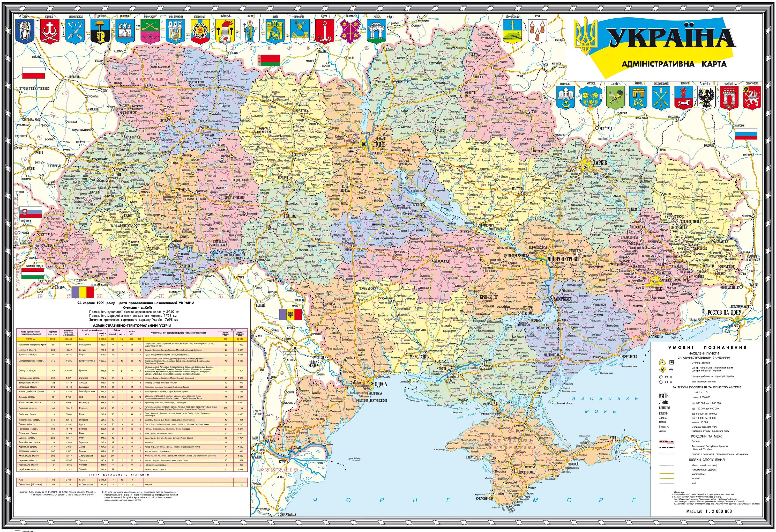
Task: Select the Cherkasy coat of arms with horse
Action: pos(683,98)
